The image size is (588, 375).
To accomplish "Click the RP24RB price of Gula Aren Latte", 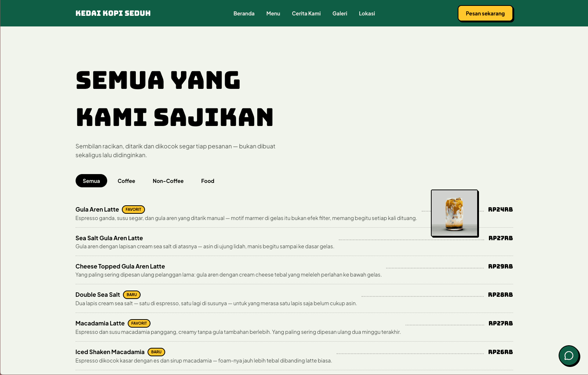I will pyautogui.click(x=500, y=209).
